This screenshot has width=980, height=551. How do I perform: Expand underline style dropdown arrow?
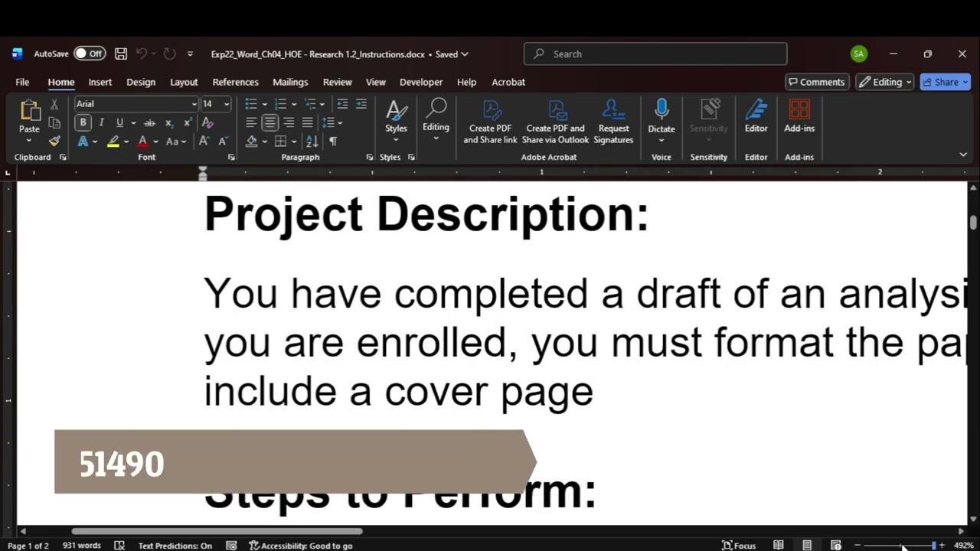pyautogui.click(x=133, y=122)
